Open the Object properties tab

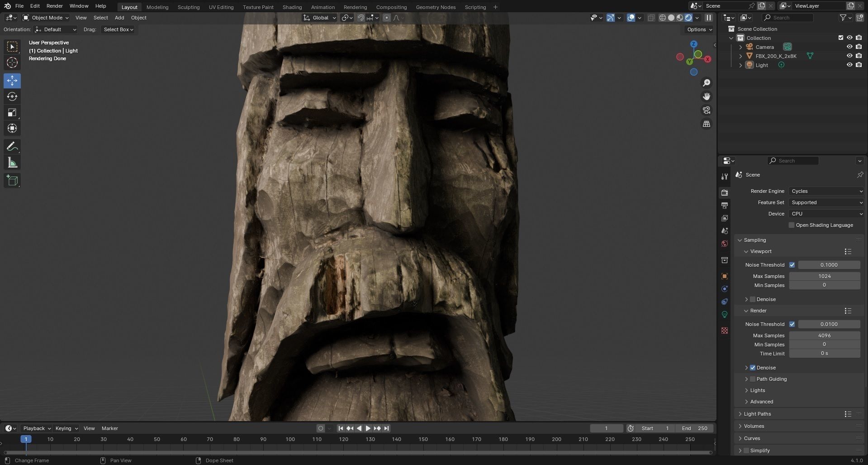click(x=725, y=276)
